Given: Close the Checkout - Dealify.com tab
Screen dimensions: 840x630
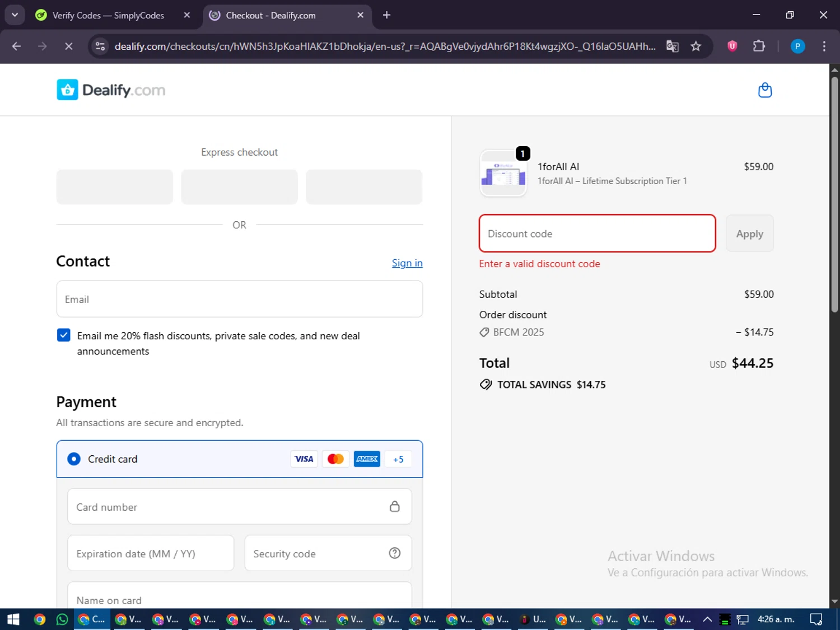Looking at the screenshot, I should (x=361, y=15).
